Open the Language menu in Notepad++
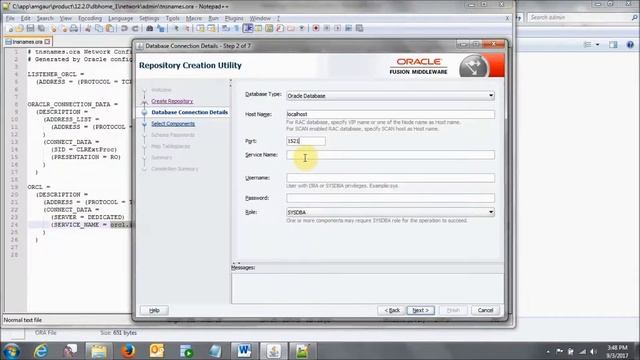 [120, 18]
